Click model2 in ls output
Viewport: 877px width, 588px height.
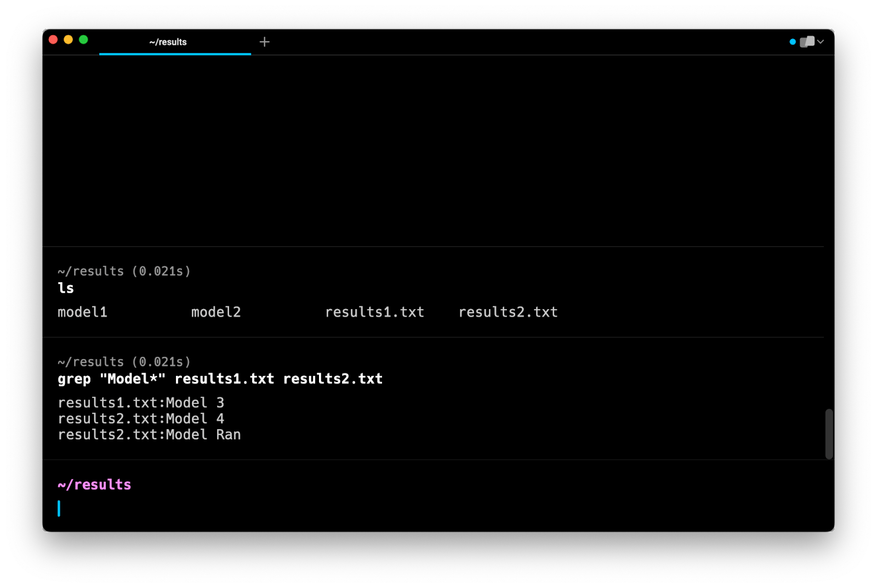point(216,312)
